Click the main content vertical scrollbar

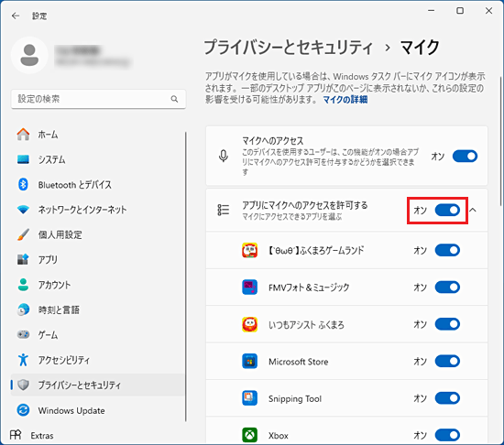(x=500, y=141)
